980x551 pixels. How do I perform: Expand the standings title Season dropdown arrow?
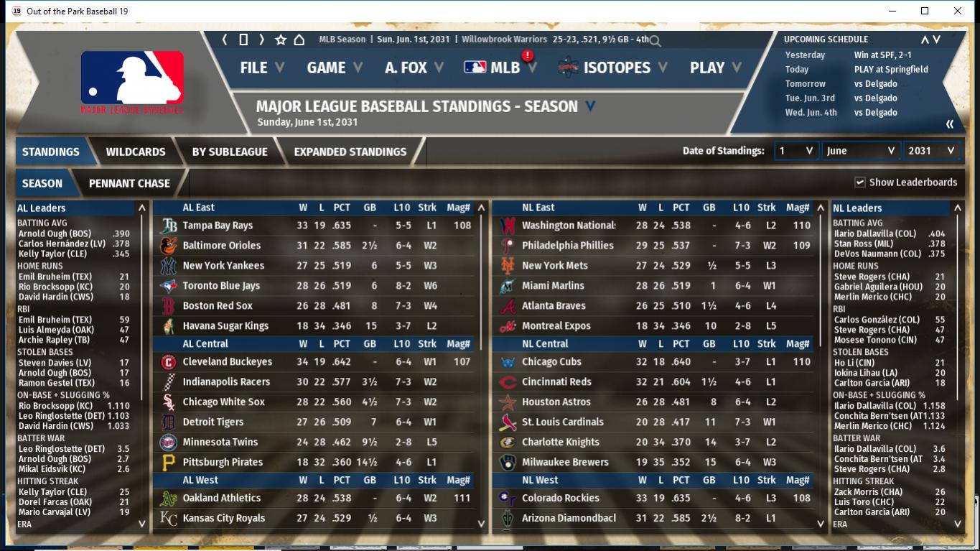tap(590, 106)
